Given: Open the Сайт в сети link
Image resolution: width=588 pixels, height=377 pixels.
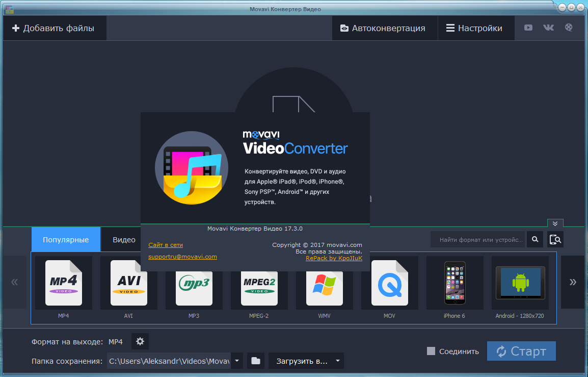Looking at the screenshot, I should click(x=166, y=245).
